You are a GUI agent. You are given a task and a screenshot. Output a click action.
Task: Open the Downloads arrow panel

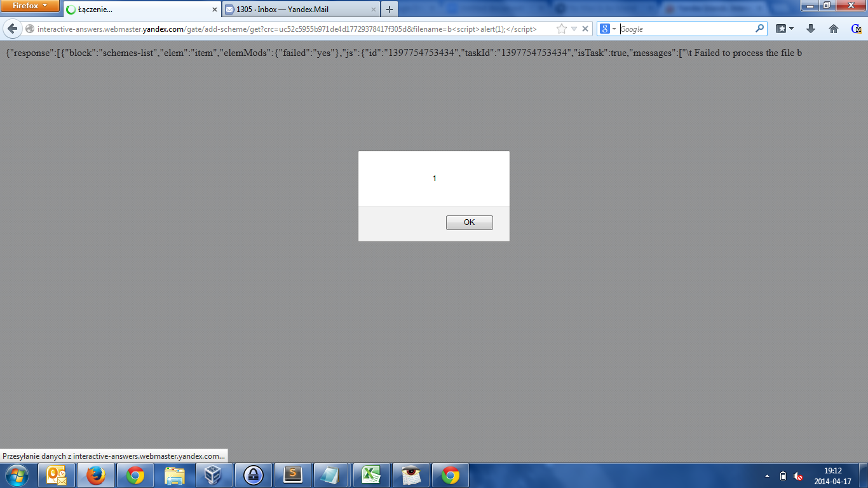coord(811,29)
